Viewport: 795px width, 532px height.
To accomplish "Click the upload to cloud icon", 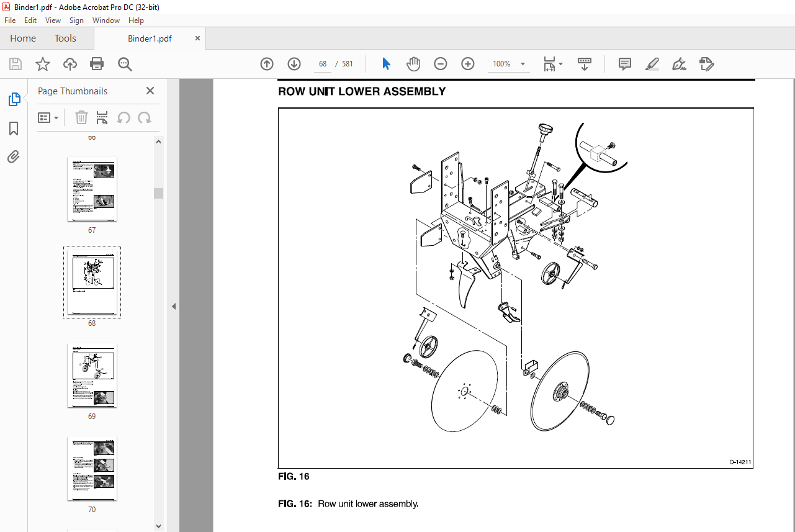I will (70, 64).
